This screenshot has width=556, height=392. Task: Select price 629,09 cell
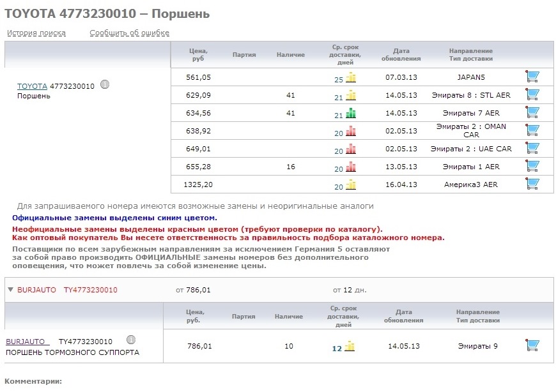[198, 95]
